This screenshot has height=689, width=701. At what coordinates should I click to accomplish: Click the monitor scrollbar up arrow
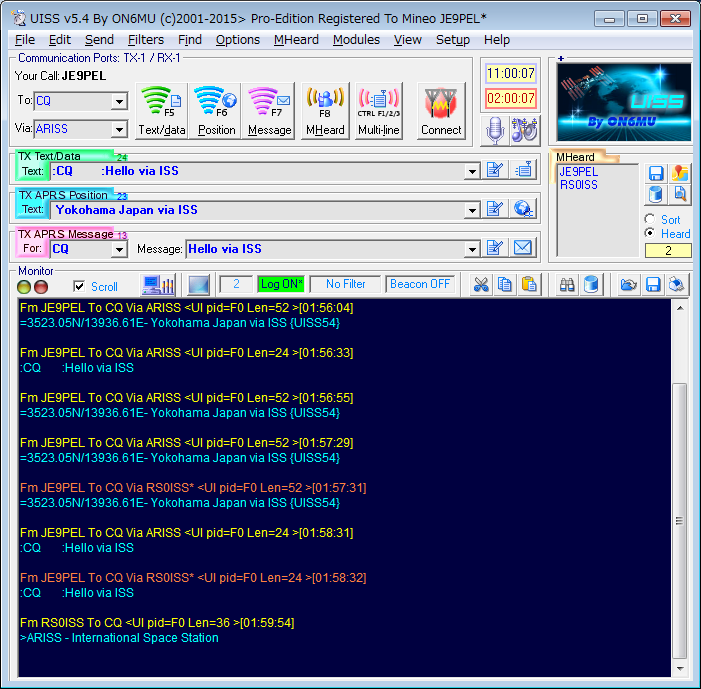(680, 308)
